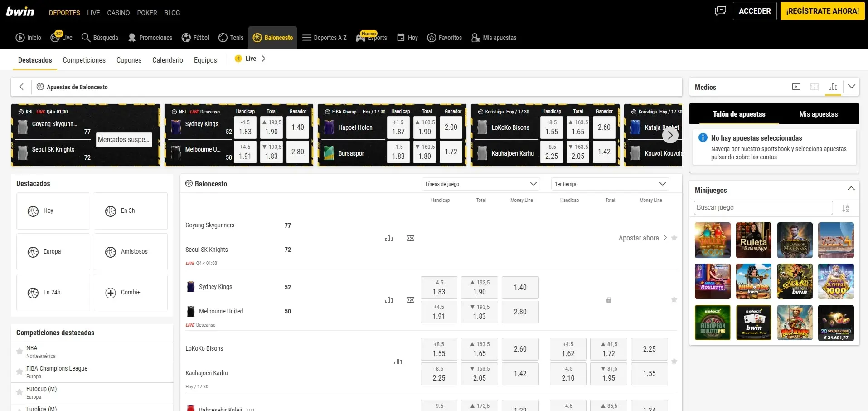Image resolution: width=868 pixels, height=411 pixels.
Task: Open the 1er tiempo dropdown
Action: point(611,184)
